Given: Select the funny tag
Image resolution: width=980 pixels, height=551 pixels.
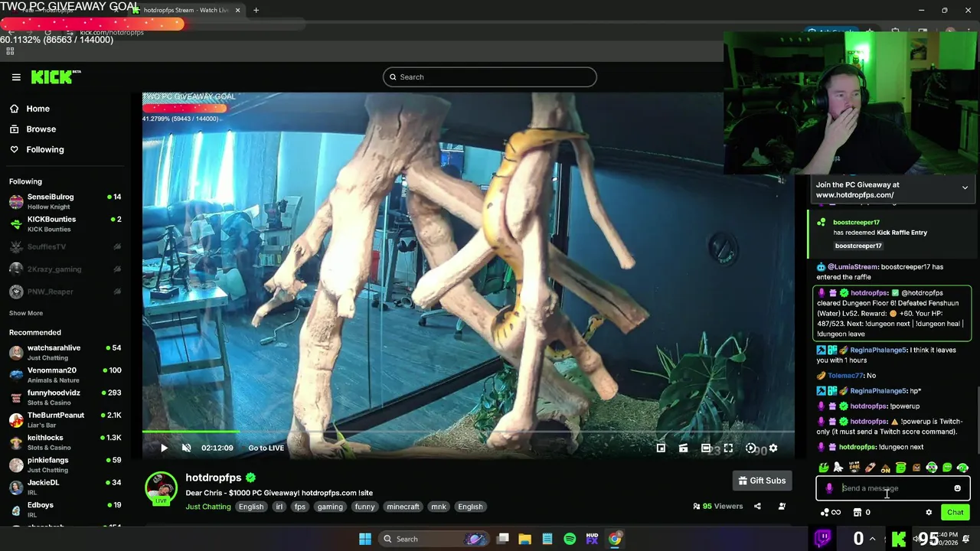Looking at the screenshot, I should tap(365, 507).
